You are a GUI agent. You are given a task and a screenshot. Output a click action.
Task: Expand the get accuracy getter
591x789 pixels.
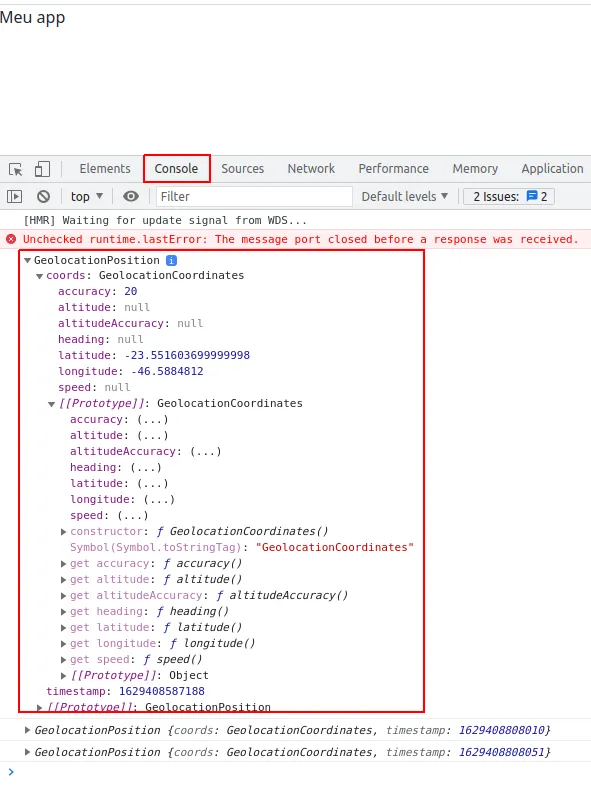[x=63, y=564]
